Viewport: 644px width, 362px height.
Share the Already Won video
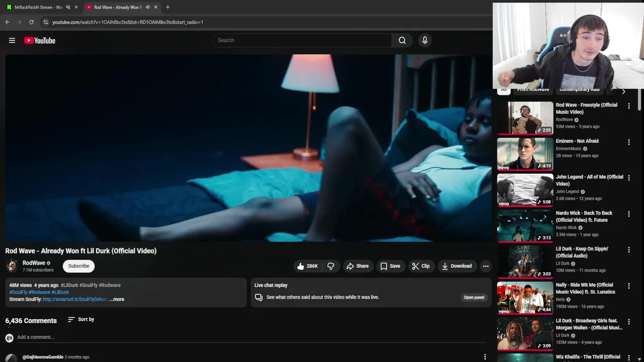(357, 266)
